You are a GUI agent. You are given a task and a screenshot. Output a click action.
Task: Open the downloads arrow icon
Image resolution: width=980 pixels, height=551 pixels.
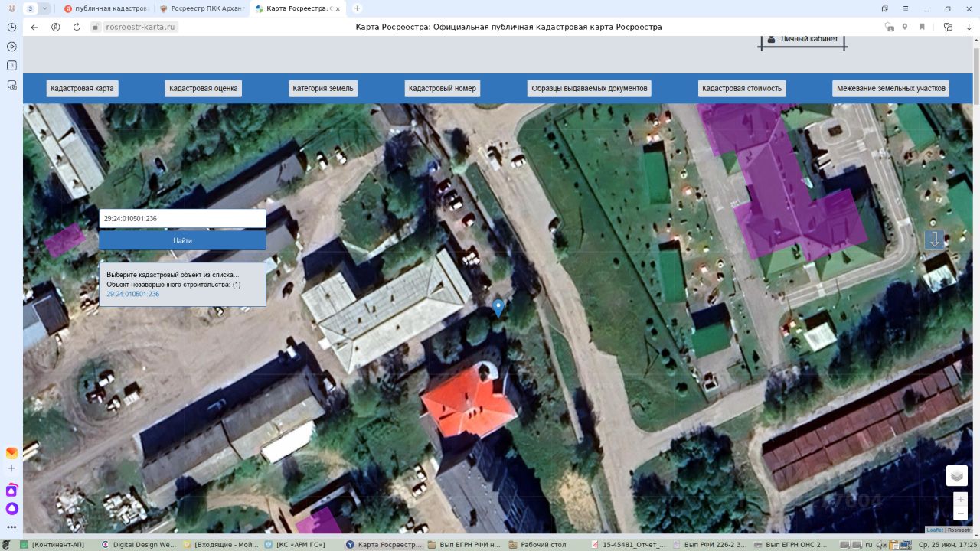969,27
